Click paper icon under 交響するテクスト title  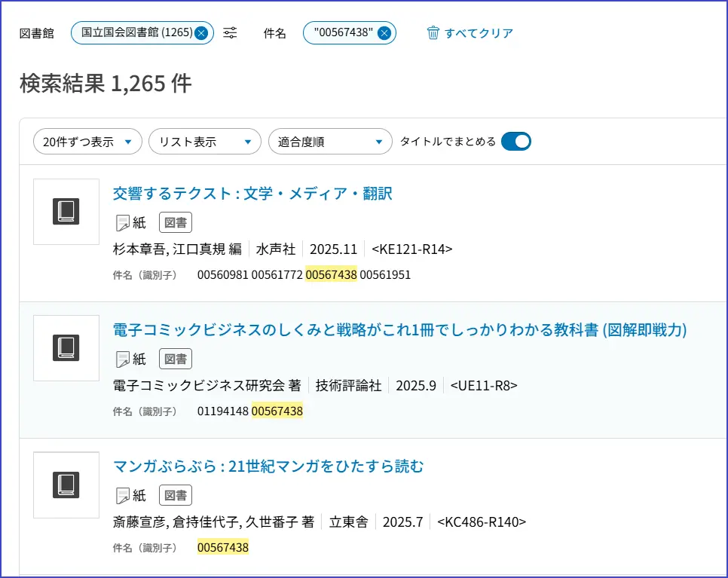(123, 223)
